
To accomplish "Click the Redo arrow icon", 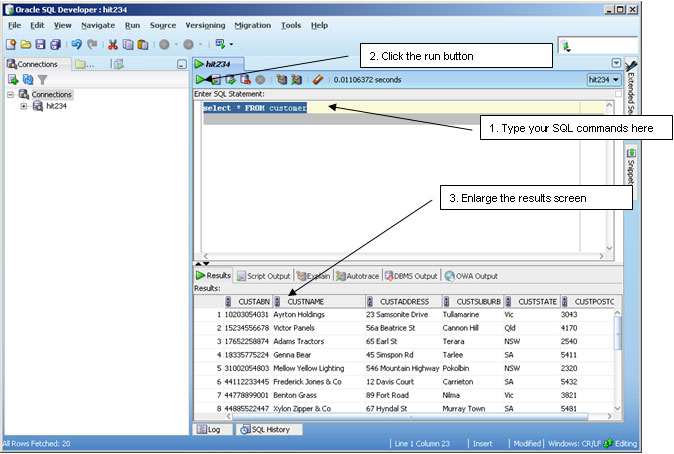I will click(92, 44).
